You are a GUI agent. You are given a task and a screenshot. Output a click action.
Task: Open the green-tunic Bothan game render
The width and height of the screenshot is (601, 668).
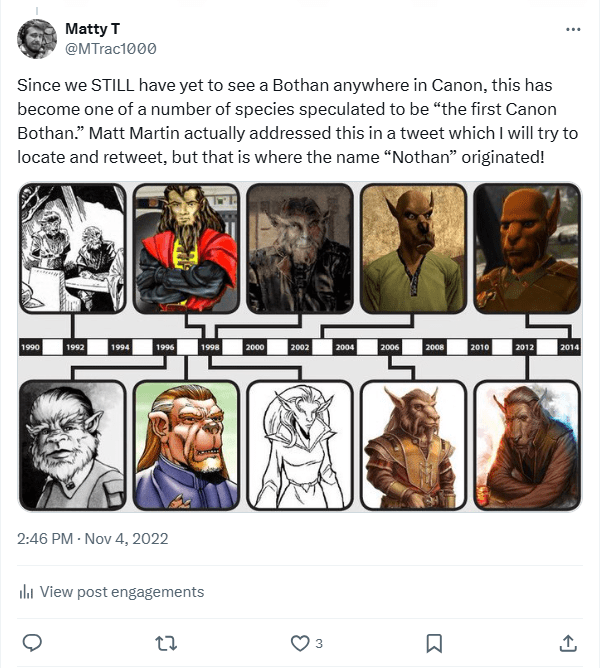(x=412, y=248)
